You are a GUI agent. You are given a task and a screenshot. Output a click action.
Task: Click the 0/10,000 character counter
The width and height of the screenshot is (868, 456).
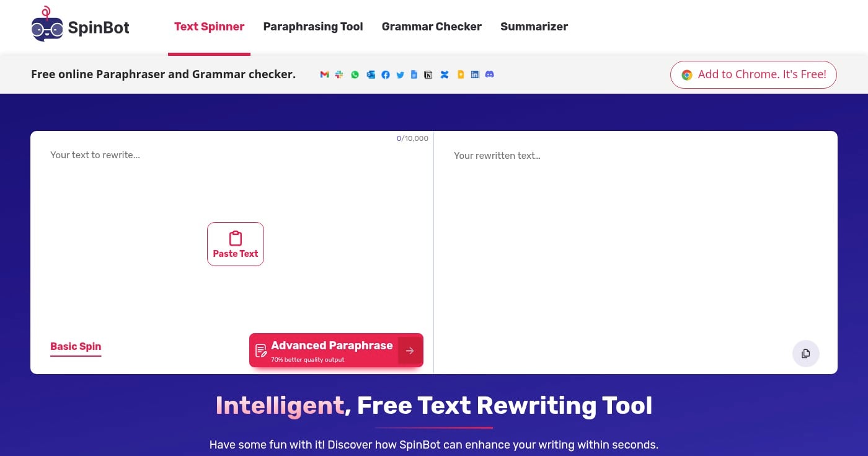(412, 138)
